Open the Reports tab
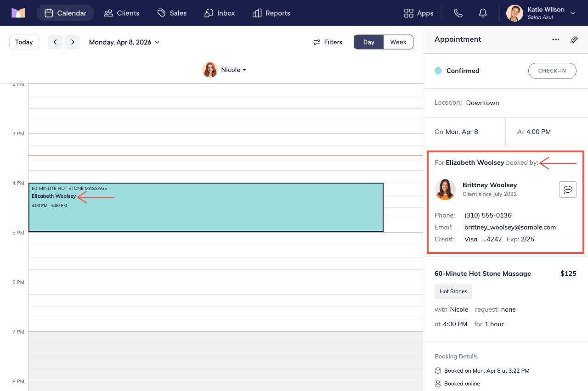This screenshot has width=588, height=391. (x=271, y=13)
